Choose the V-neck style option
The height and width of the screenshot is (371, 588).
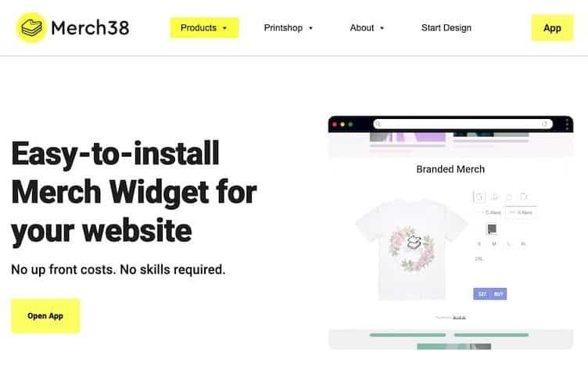point(521,213)
